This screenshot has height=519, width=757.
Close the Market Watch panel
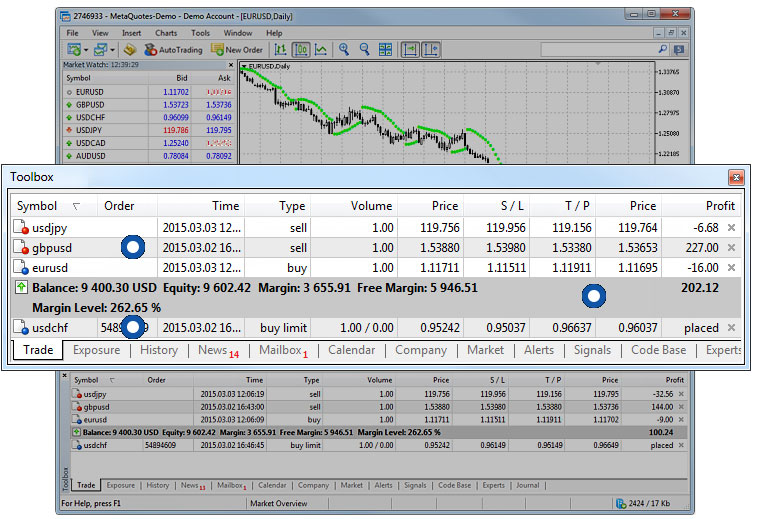pos(231,65)
